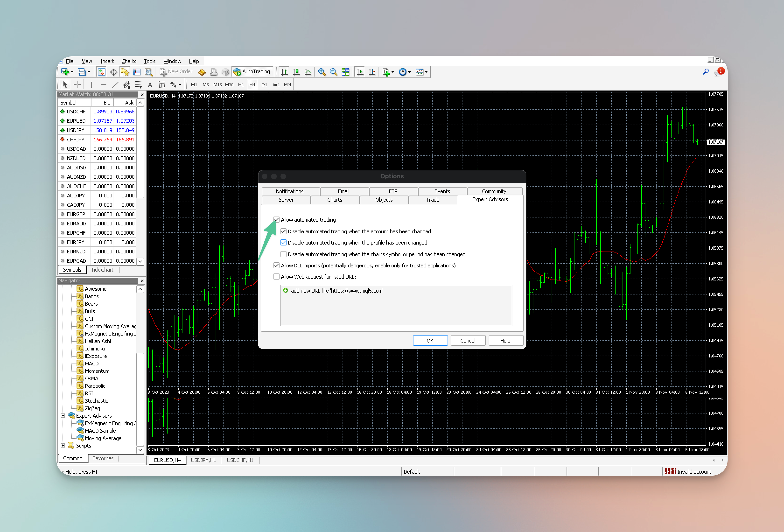Screen dimensions: 784x532
Task: Collapse the Expert Advisors tree node
Action: coord(63,416)
